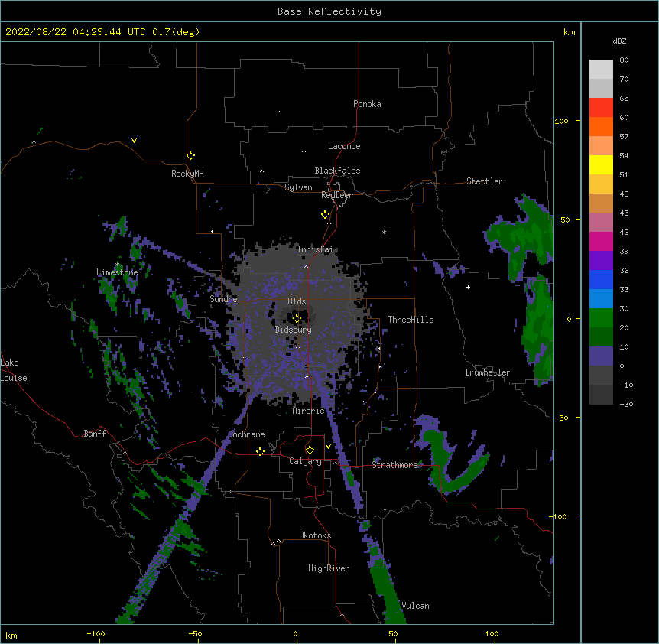
Task: Click the km unit label at bottom left
Action: [11, 636]
